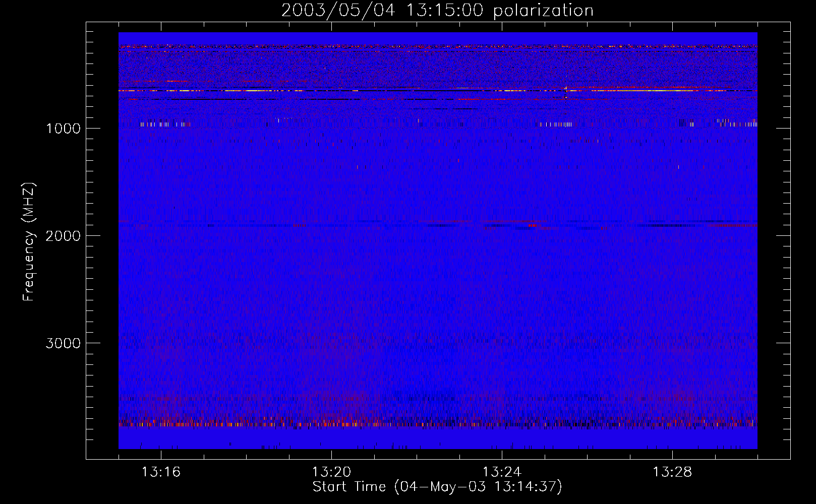This screenshot has width=816, height=504.
Task: Click the 13:16 time tick label
Action: (x=161, y=472)
